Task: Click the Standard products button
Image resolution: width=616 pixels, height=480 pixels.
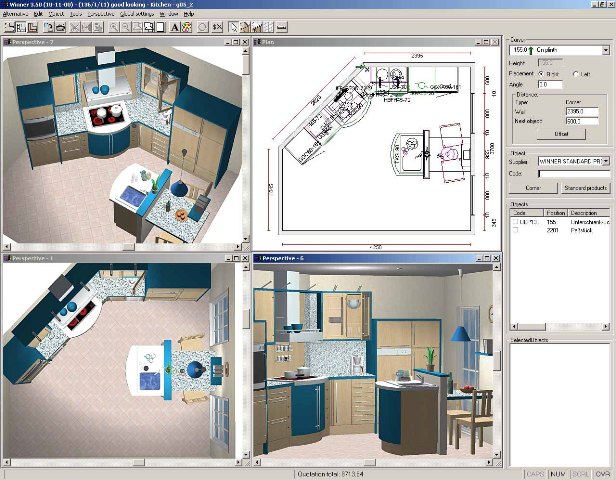Action: click(585, 188)
